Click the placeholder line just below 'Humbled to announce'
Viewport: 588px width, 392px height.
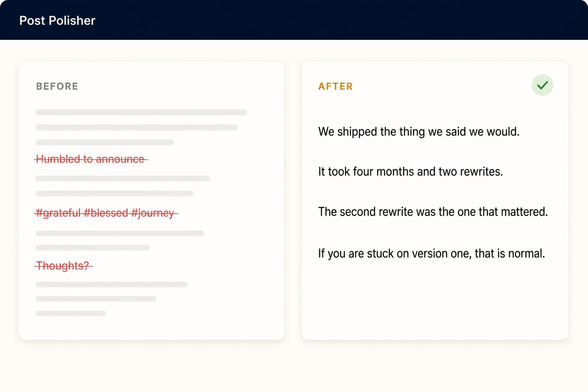(x=122, y=178)
